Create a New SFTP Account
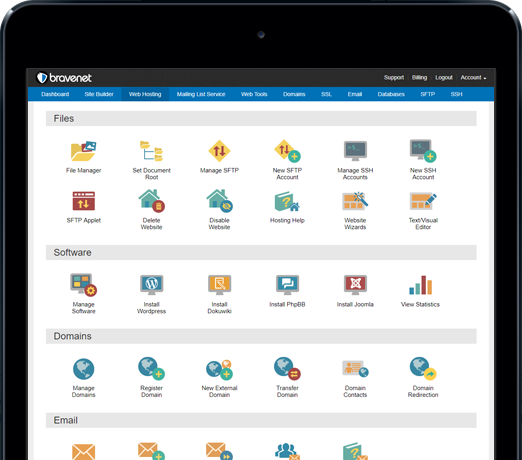This screenshot has width=522, height=460. (287, 151)
